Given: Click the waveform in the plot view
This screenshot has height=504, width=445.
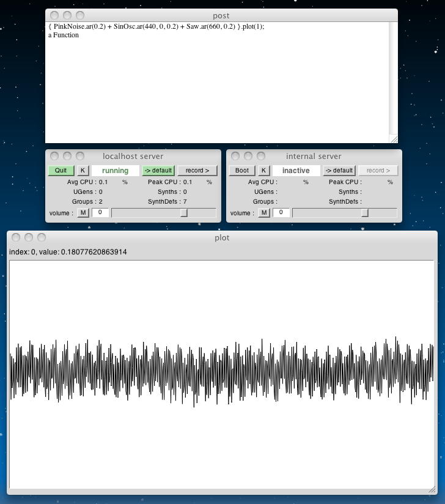Looking at the screenshot, I should point(222,371).
